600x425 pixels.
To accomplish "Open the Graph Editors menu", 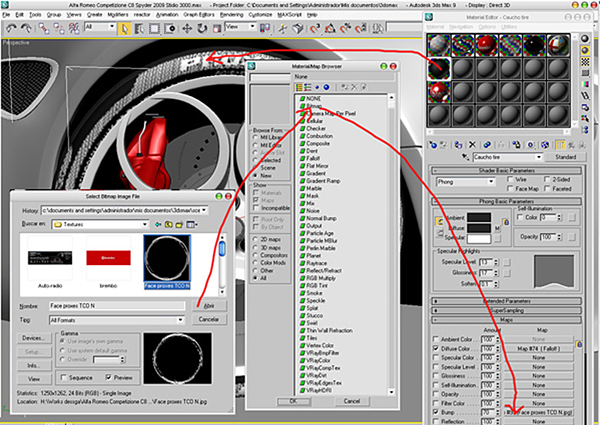I will tap(199, 15).
